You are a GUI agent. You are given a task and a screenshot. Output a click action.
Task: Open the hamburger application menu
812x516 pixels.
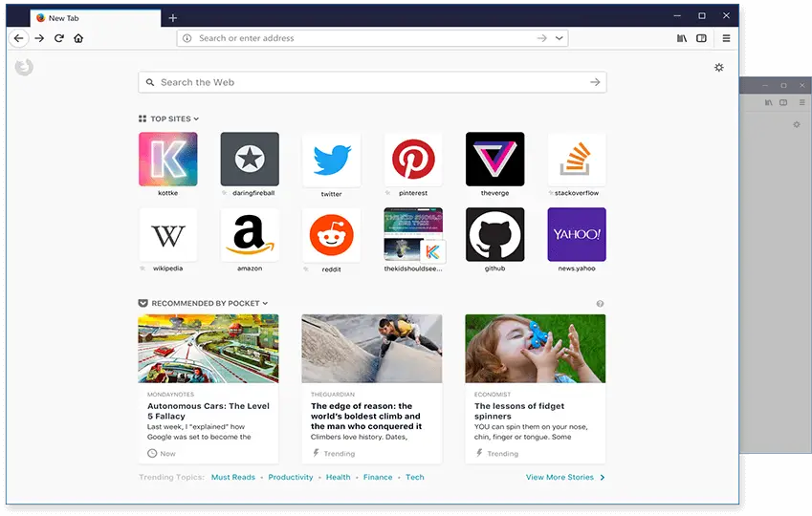point(726,38)
